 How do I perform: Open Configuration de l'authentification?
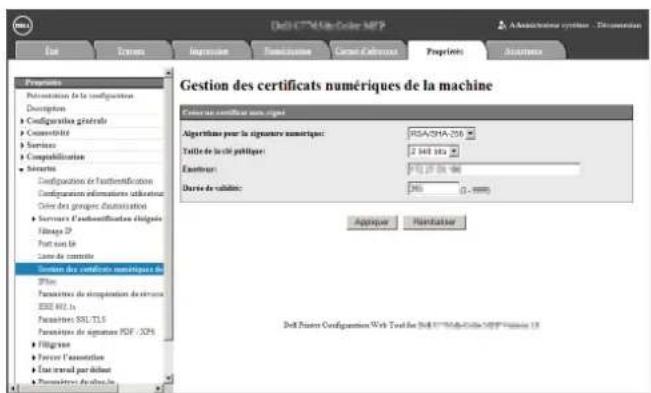coord(95,181)
